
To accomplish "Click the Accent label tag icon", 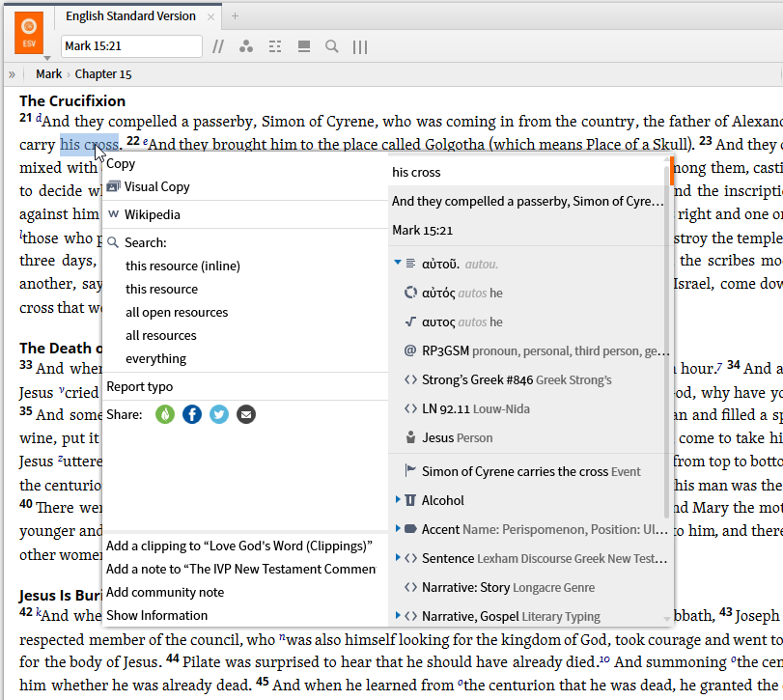I will 410,529.
